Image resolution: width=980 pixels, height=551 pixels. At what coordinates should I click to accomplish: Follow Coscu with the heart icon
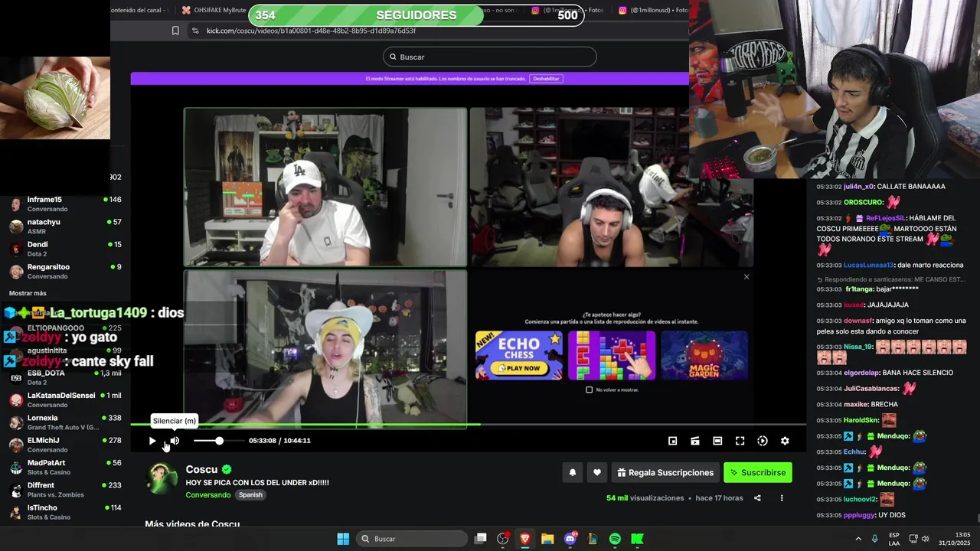(x=597, y=473)
